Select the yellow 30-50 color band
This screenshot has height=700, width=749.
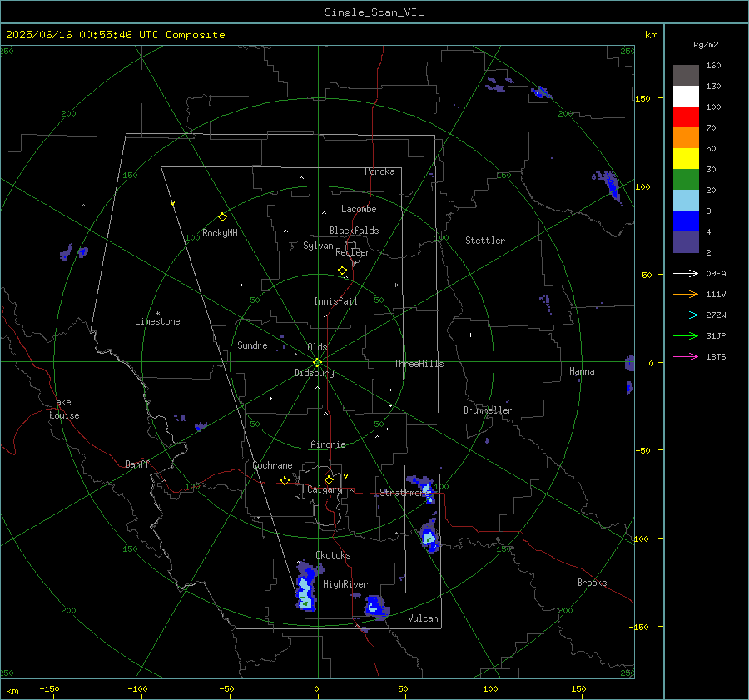click(x=686, y=159)
